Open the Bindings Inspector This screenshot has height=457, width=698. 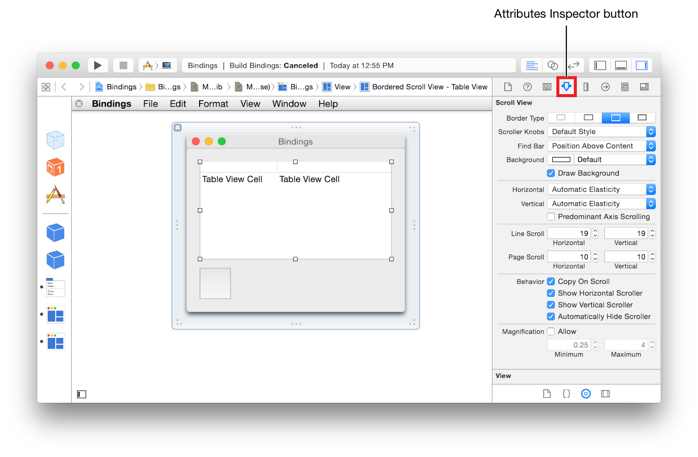625,87
